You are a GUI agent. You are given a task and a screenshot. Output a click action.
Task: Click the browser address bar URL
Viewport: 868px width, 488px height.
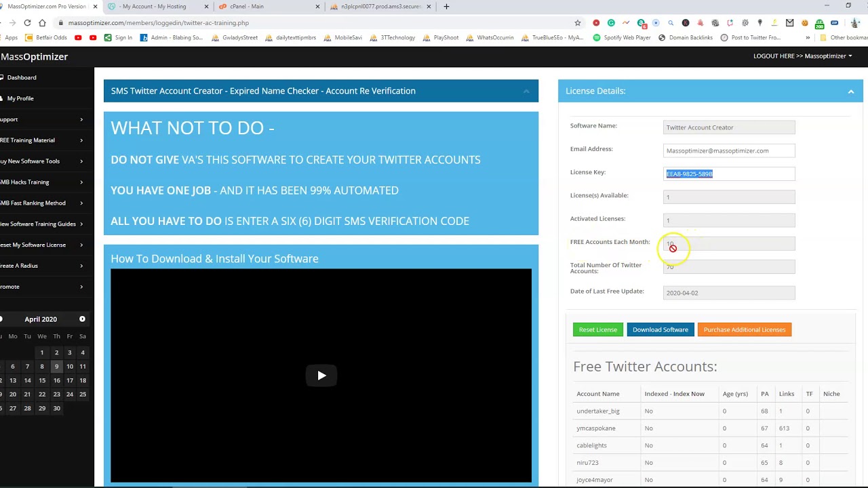tap(159, 22)
